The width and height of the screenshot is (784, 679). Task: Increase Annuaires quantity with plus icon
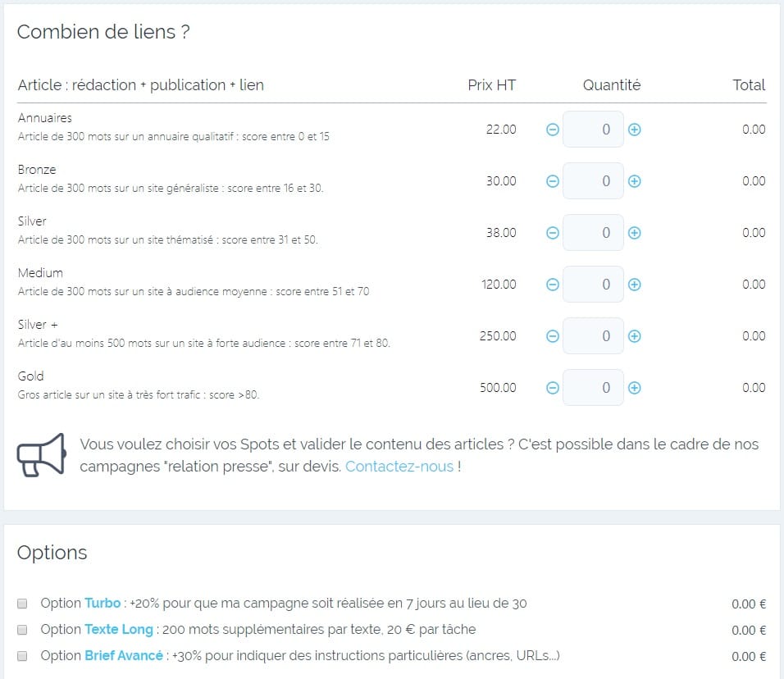(635, 130)
